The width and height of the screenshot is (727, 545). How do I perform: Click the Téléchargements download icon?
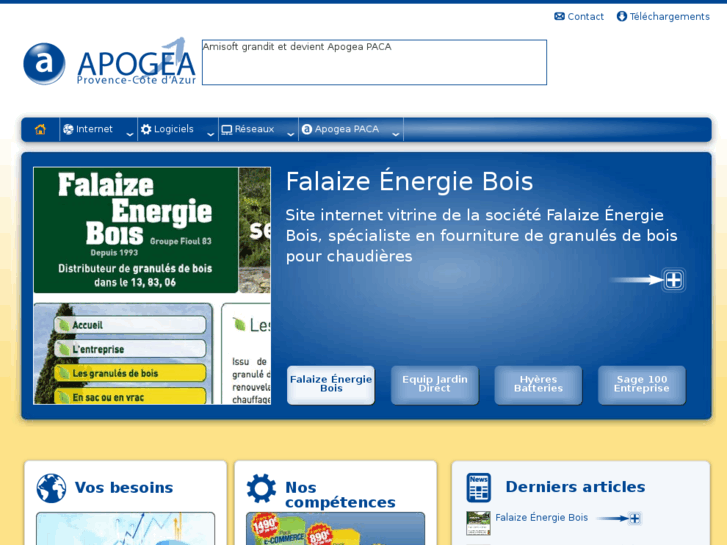tap(622, 16)
